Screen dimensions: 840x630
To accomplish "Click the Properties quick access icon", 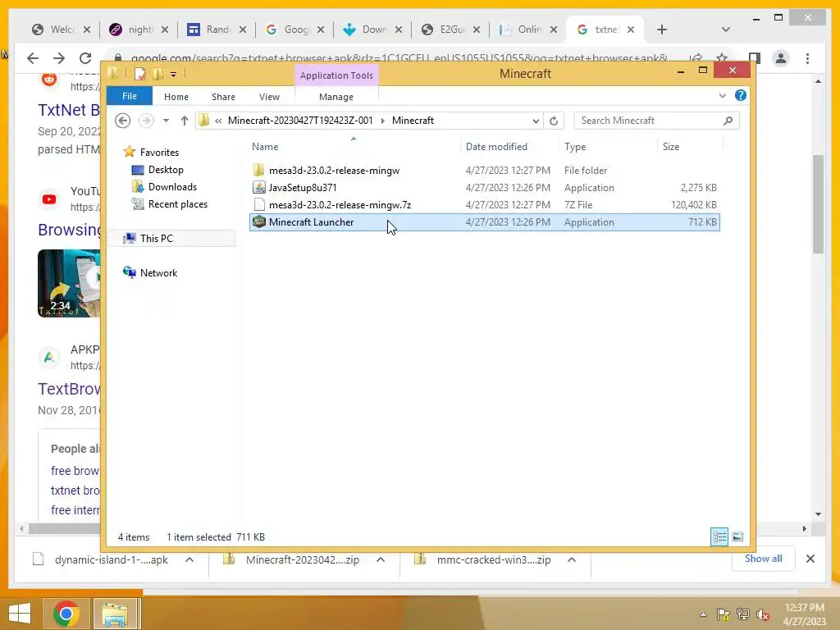I will (139, 74).
